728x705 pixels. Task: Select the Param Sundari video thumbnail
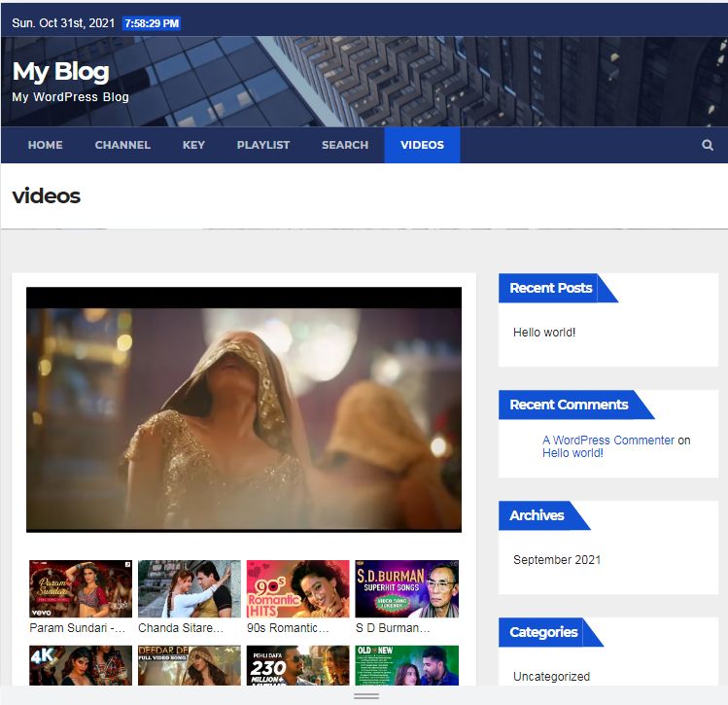pos(81,588)
